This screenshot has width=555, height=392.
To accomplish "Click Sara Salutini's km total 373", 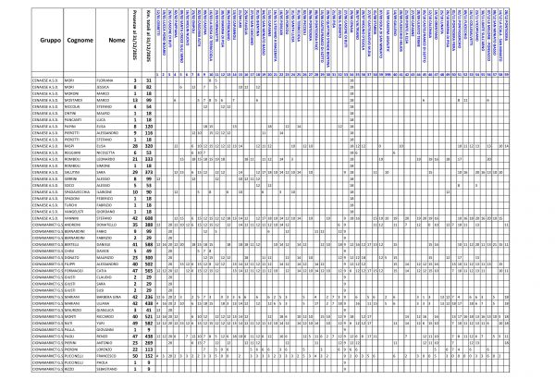I will coord(148,171).
